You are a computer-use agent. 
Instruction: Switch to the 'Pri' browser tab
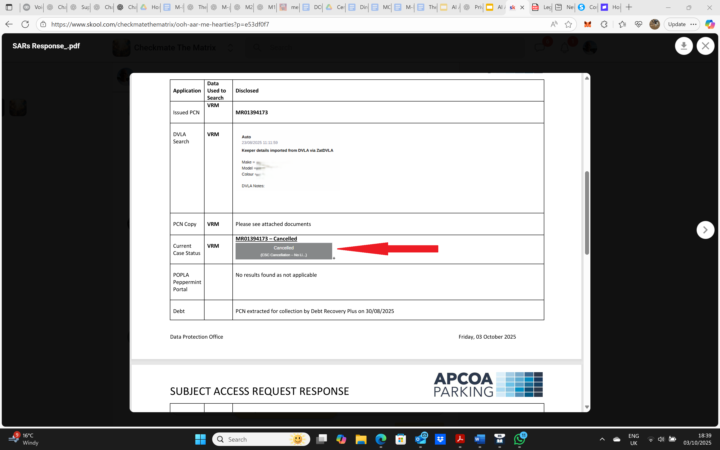472,7
